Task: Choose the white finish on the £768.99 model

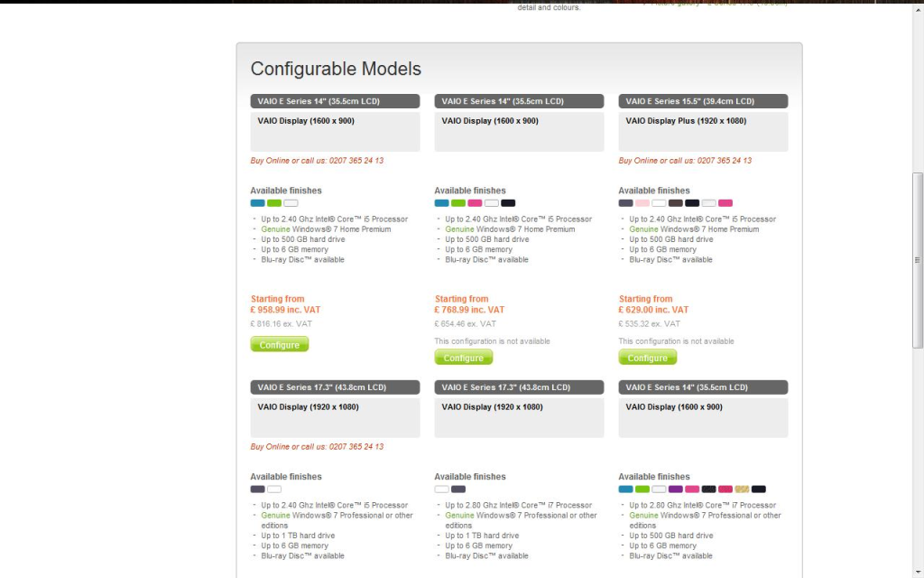Action: click(492, 203)
